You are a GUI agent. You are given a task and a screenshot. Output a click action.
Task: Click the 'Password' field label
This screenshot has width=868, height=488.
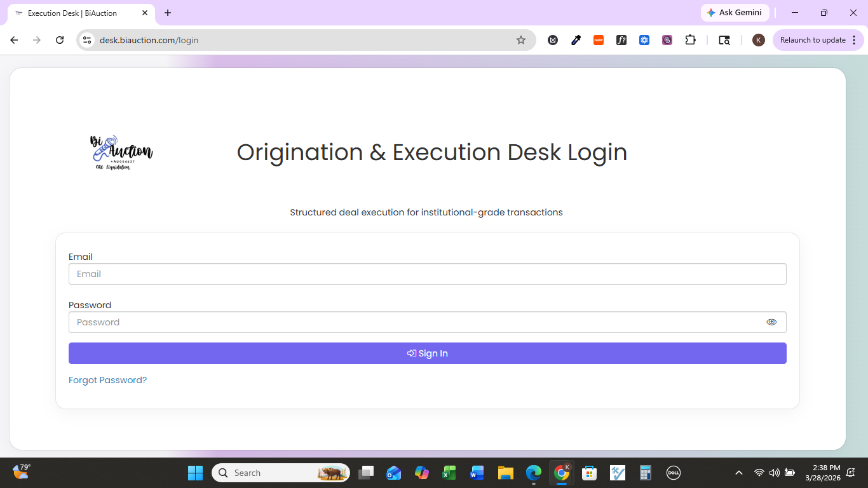click(x=90, y=305)
